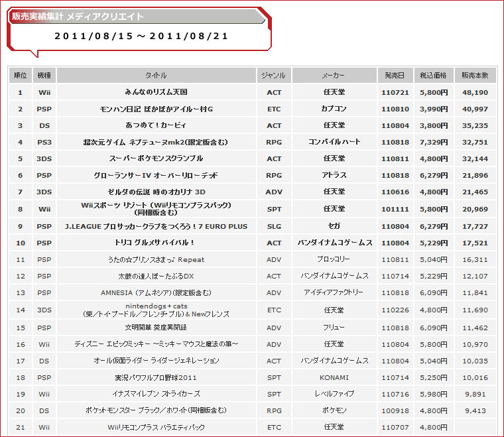504x437 pixels.
Task: Click the SLG genre cell
Action: tap(274, 227)
